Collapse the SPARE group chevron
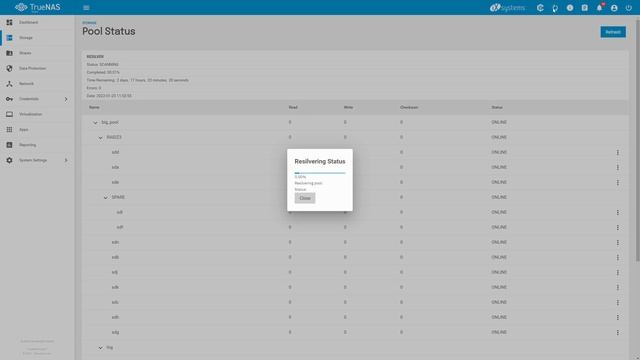Viewport: 640px width, 360px height. click(x=105, y=198)
